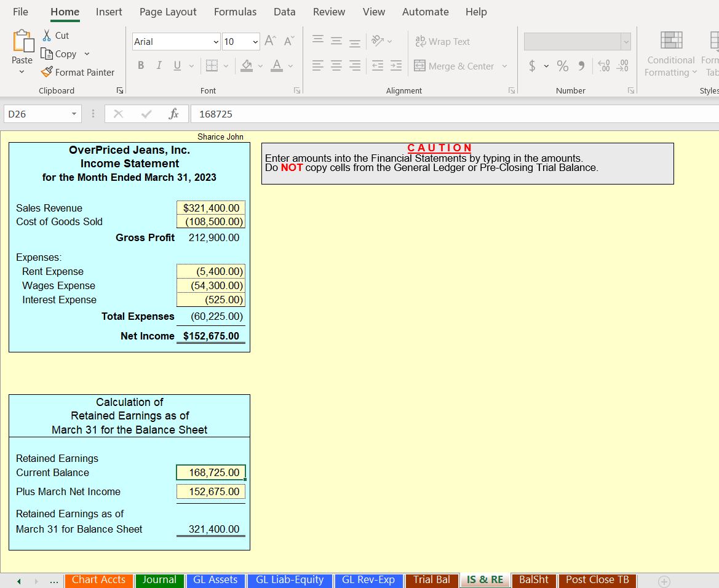Open the Review ribbon tab
Image resolution: width=719 pixels, height=588 pixels.
tap(329, 12)
